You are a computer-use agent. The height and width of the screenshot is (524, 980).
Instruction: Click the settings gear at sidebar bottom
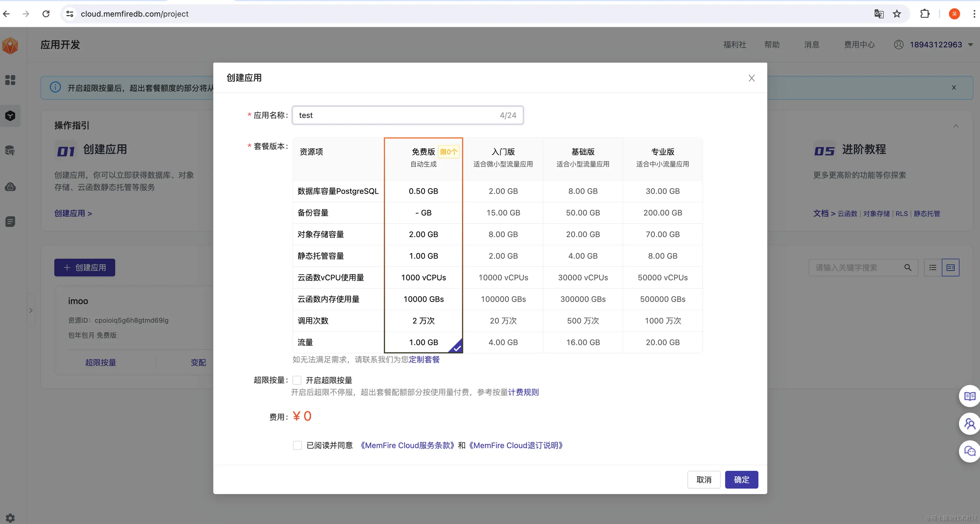[x=10, y=518]
